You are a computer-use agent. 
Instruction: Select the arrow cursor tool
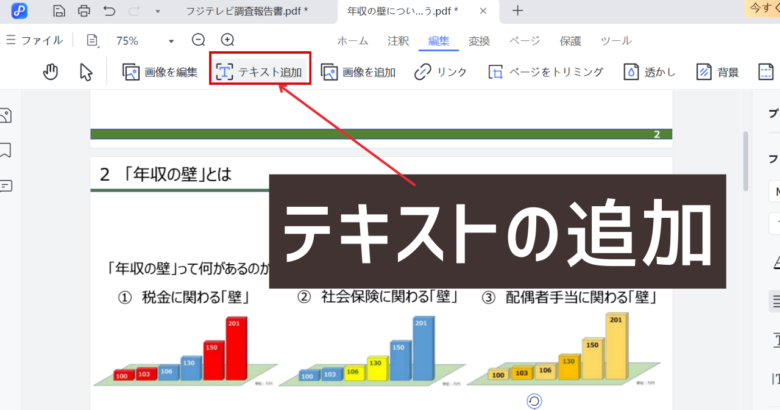[86, 72]
